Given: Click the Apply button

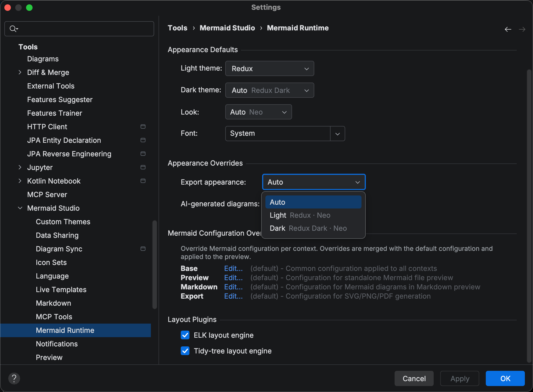Looking at the screenshot, I should pyautogui.click(x=460, y=378).
